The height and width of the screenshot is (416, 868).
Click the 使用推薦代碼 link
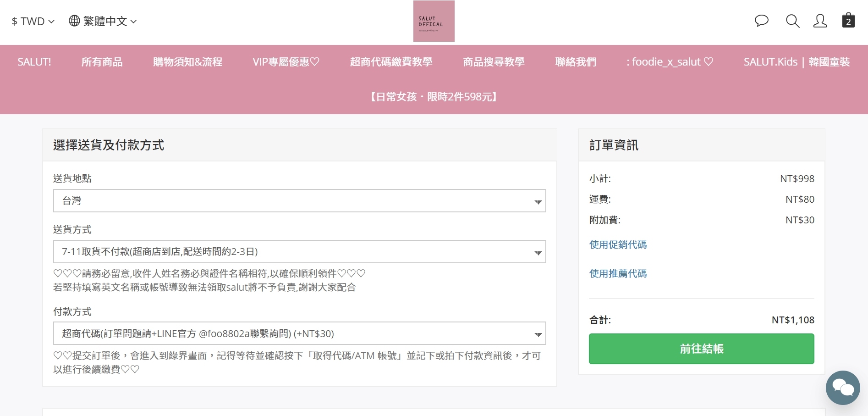[618, 274]
